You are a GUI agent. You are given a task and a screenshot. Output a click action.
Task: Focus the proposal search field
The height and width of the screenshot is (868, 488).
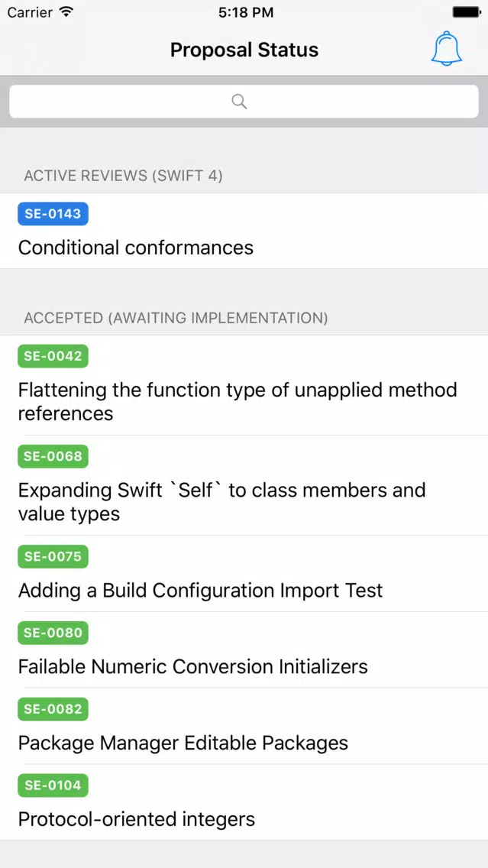pyautogui.click(x=244, y=102)
